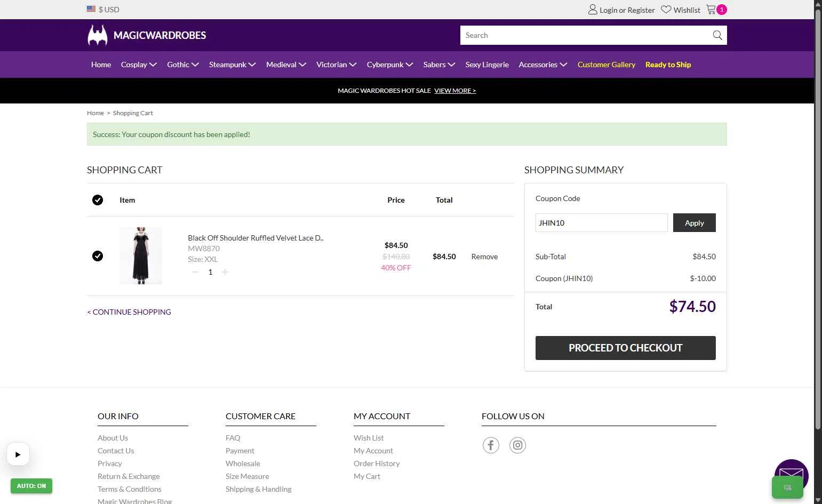Expand the Steampunk menu
Viewport: 822px width, 504px height.
point(233,65)
